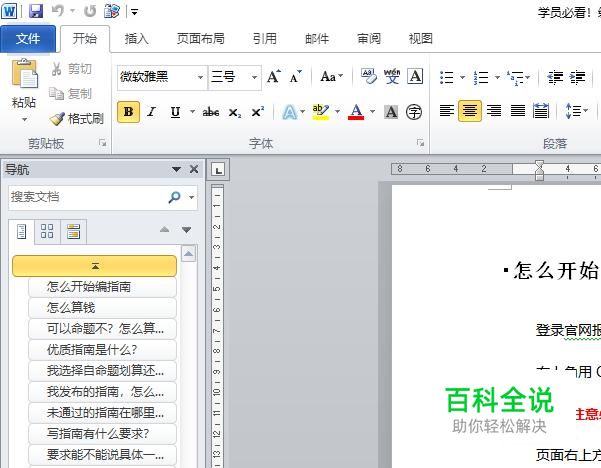The width and height of the screenshot is (601, 468).
Task: Expand the underline style dropdown arrow
Action: [x=192, y=112]
